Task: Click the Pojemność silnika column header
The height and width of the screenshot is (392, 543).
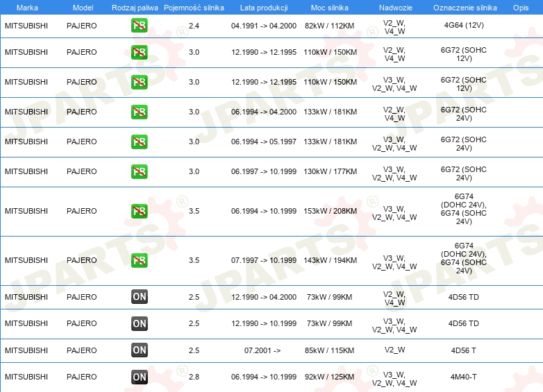Action: (x=194, y=8)
